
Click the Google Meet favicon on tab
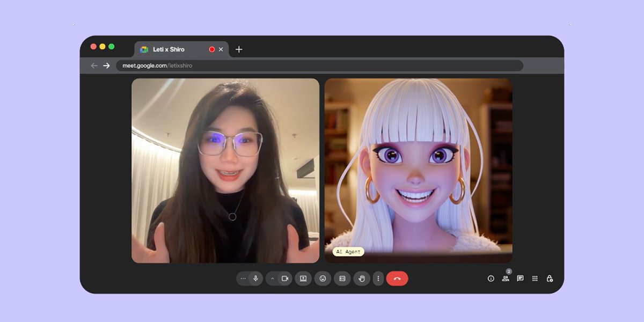point(144,49)
